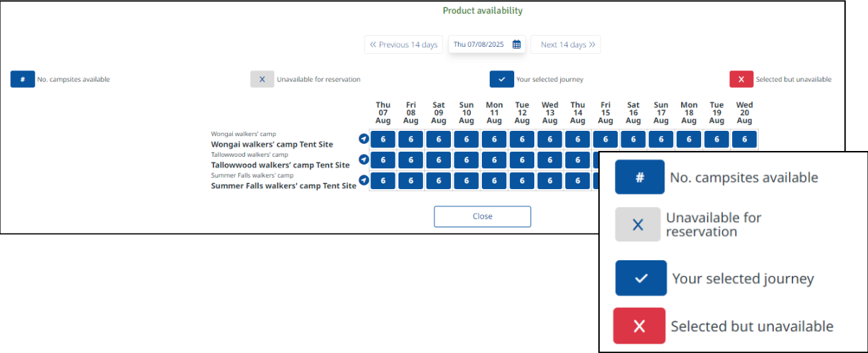Select Wongai Tent Site cell for Fri 08 Aug
The width and height of the screenshot is (868, 353).
(411, 139)
